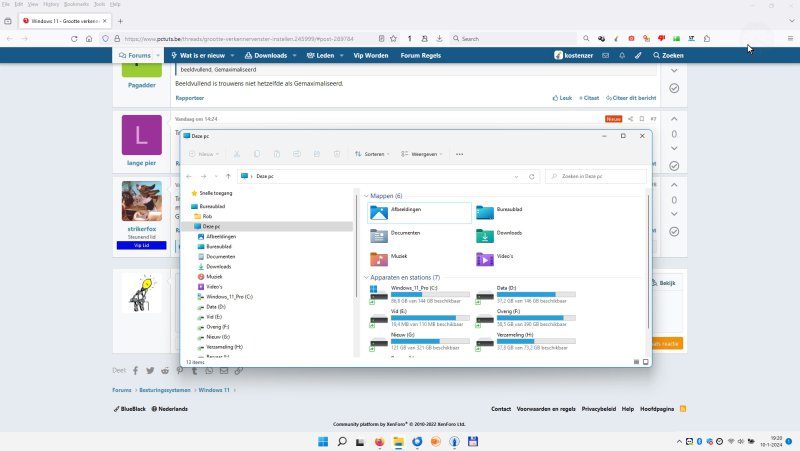Open the Muziek folder in main pane
Image resolution: width=800 pixels, height=451 pixels.
380,259
